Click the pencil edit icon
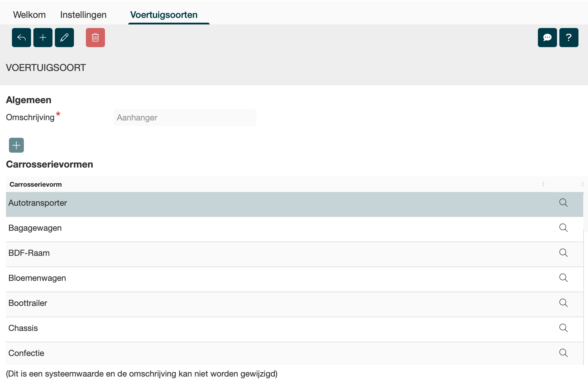The image size is (588, 384). 64,38
